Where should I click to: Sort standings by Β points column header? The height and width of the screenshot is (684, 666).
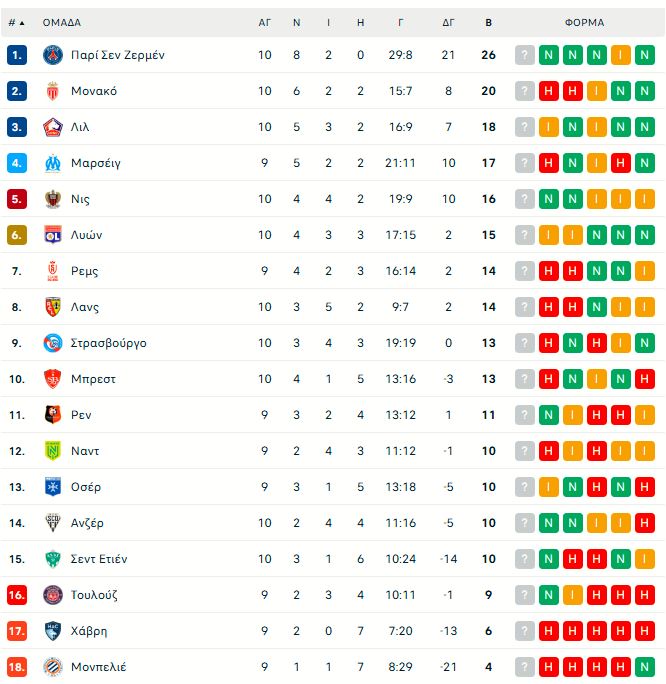pyautogui.click(x=488, y=22)
